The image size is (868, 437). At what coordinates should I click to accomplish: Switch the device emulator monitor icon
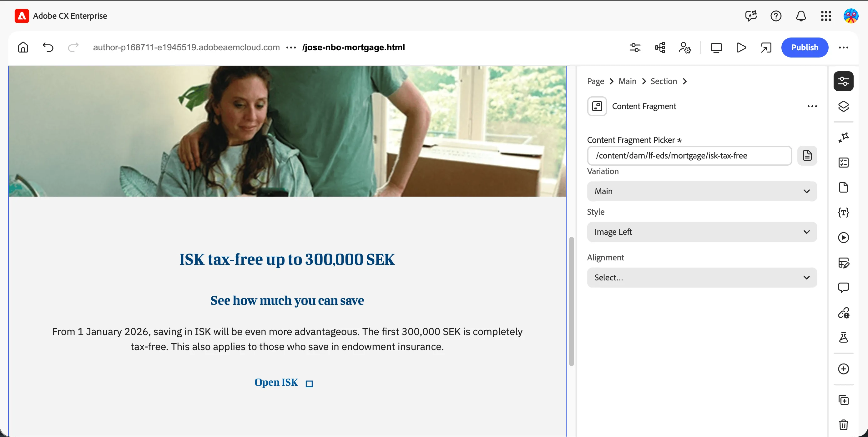716,48
